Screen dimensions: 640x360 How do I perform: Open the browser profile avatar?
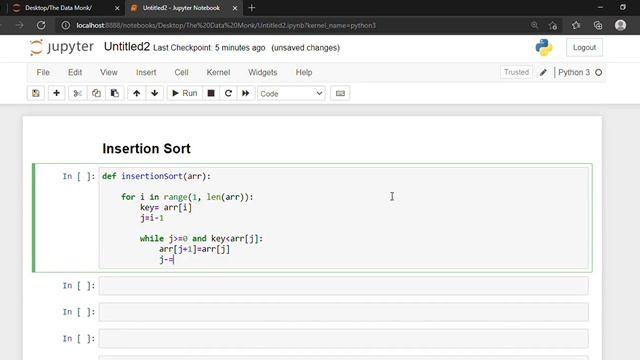tap(620, 25)
